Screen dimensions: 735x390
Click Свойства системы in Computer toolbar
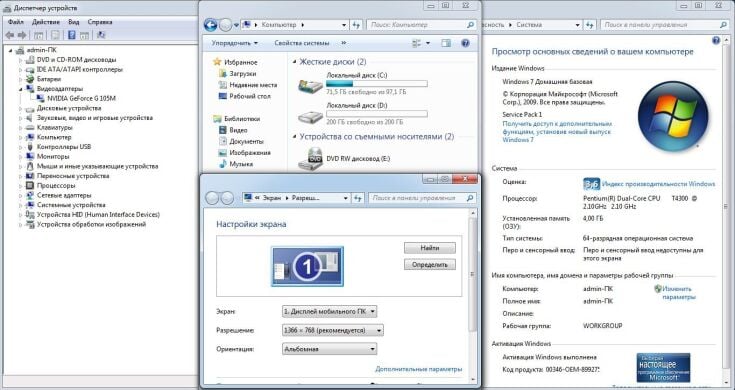pos(302,43)
